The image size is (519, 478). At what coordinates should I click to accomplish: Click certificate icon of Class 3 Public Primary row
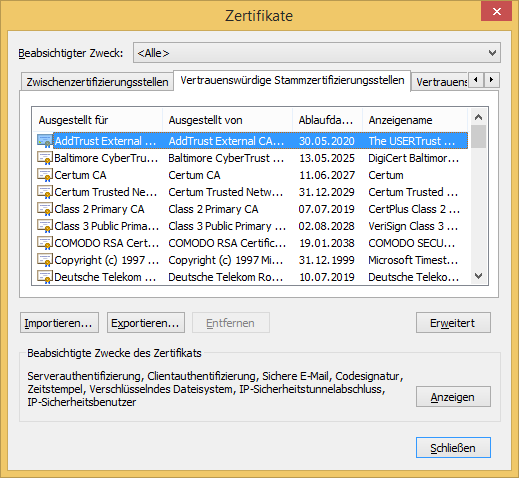45,226
